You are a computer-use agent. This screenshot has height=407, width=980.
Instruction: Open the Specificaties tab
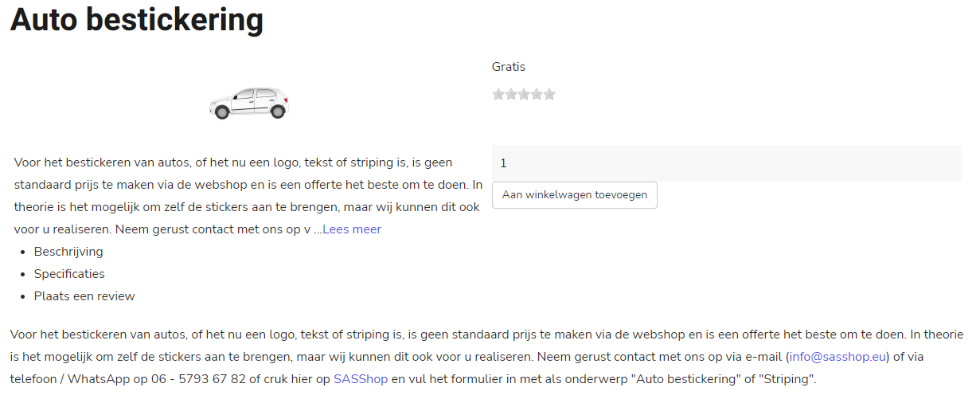pyautogui.click(x=69, y=274)
